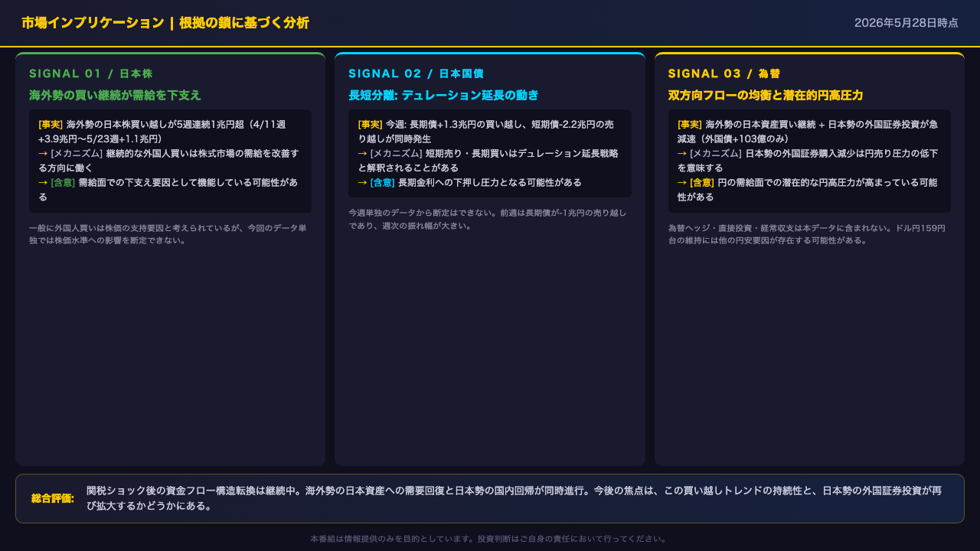980x551 pixels.
Task: Select the note starting 一般に外国人買いは株価の支持要因
Action: click(x=168, y=234)
